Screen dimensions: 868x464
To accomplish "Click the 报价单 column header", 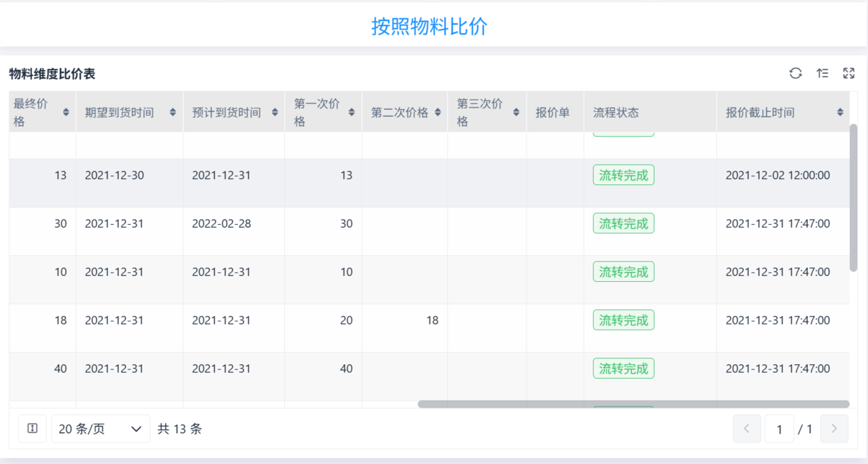I will (x=553, y=112).
